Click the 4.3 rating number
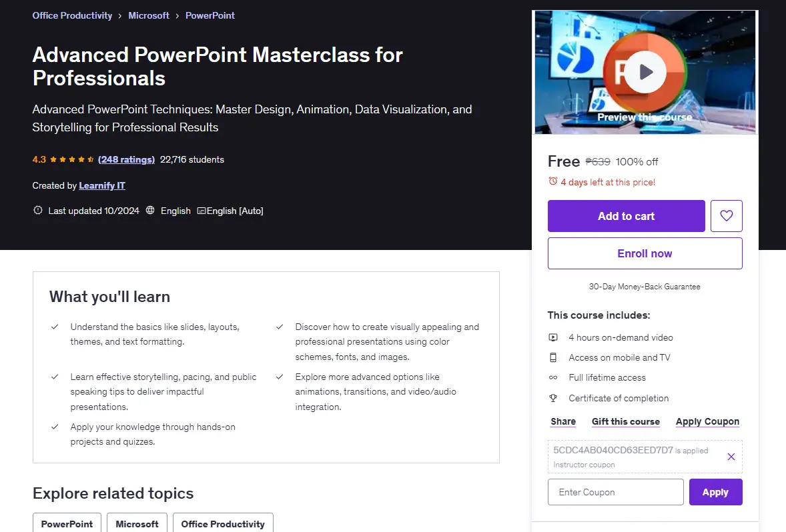The height and width of the screenshot is (532, 786). pyautogui.click(x=39, y=159)
